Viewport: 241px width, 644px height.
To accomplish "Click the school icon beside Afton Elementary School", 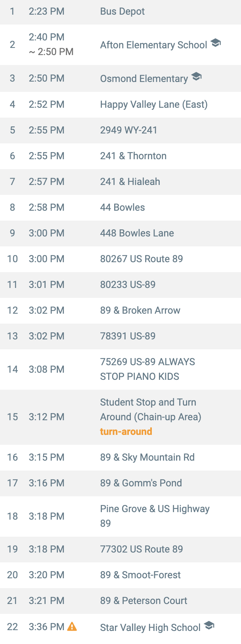I will pos(216,43).
